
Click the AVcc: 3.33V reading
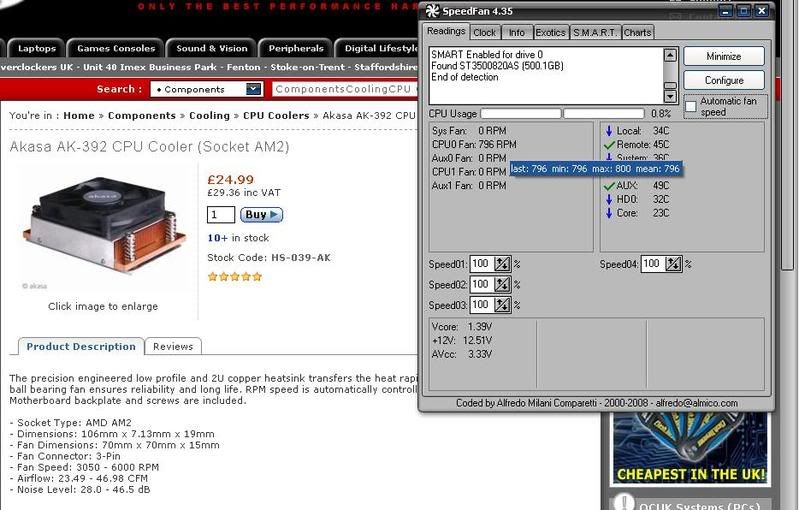click(x=462, y=354)
